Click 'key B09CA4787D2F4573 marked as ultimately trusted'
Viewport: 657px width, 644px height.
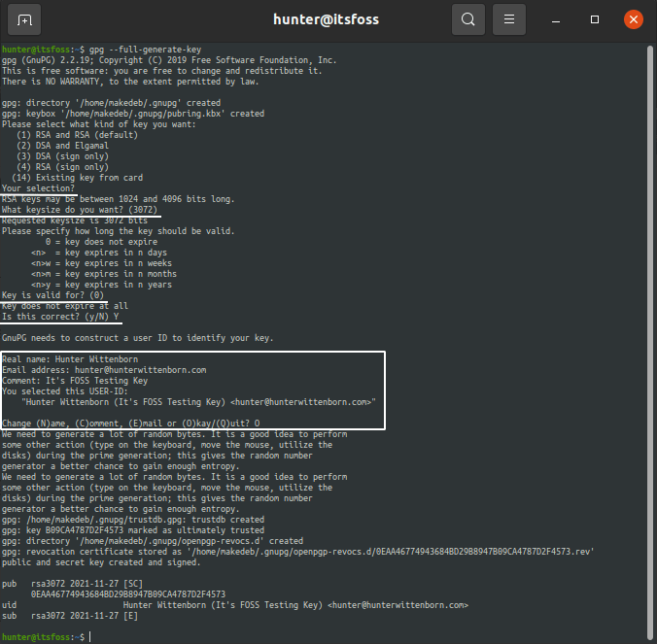146,530
